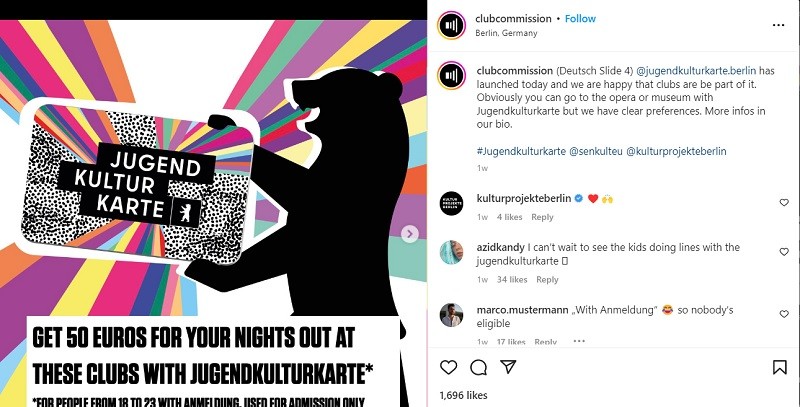This screenshot has height=407, width=800.
Task: Open more options dots on marco.mustermann comment
Action: [x=579, y=341]
